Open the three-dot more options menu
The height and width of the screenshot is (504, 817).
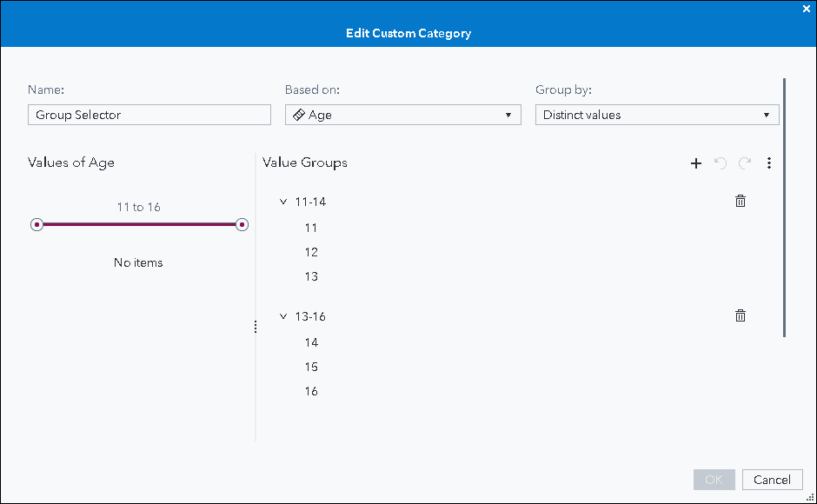769,163
